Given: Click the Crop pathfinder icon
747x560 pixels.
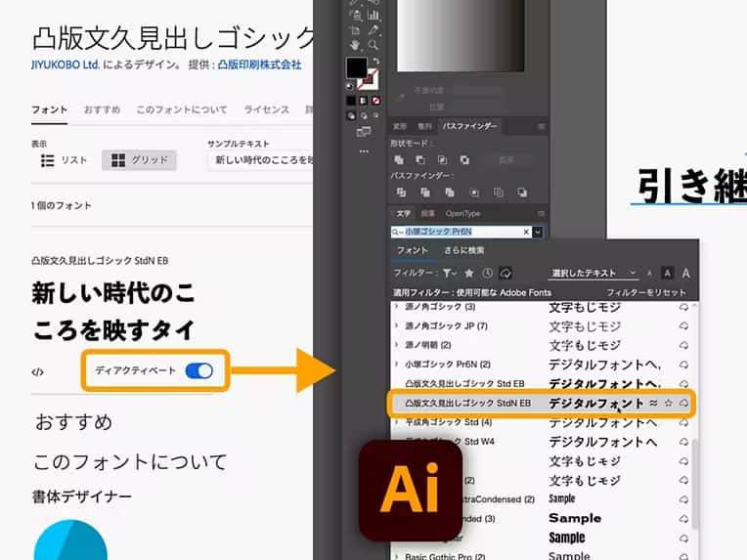Looking at the screenshot, I should click(x=474, y=193).
